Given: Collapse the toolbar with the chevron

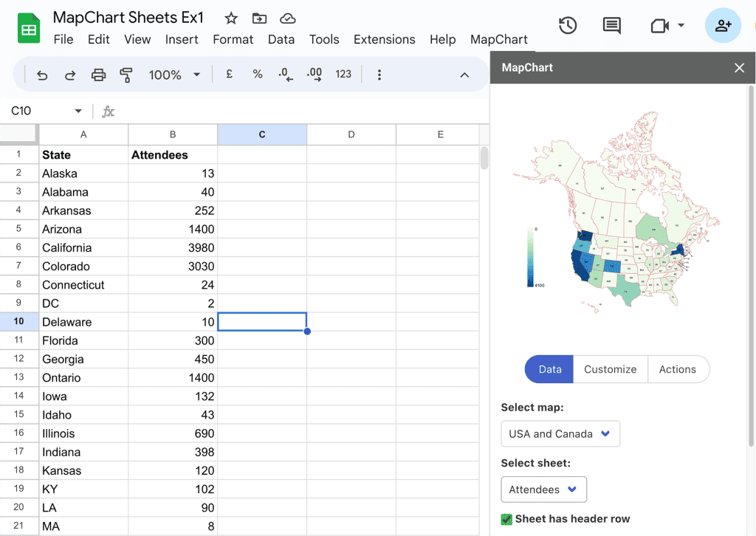Looking at the screenshot, I should coord(464,75).
